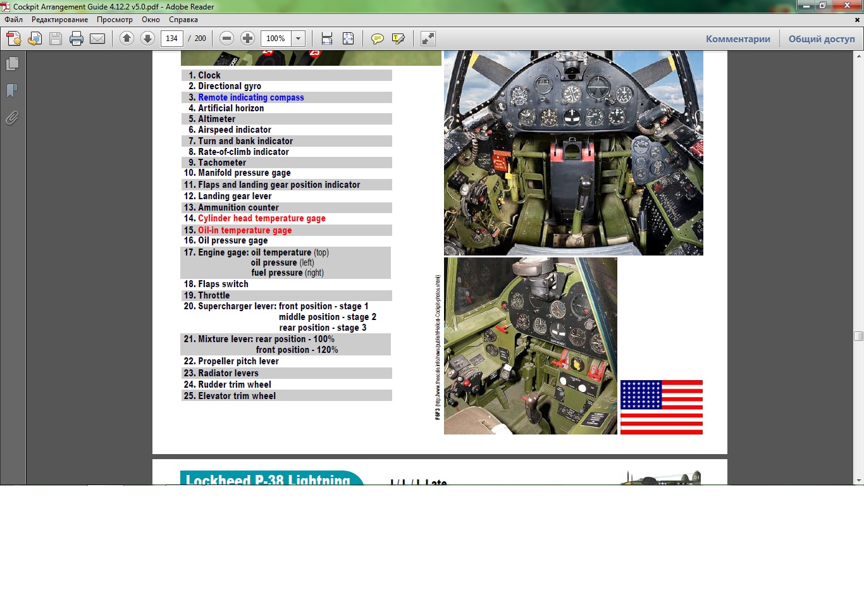
Task: Go to next page with down arrow
Action: [147, 39]
